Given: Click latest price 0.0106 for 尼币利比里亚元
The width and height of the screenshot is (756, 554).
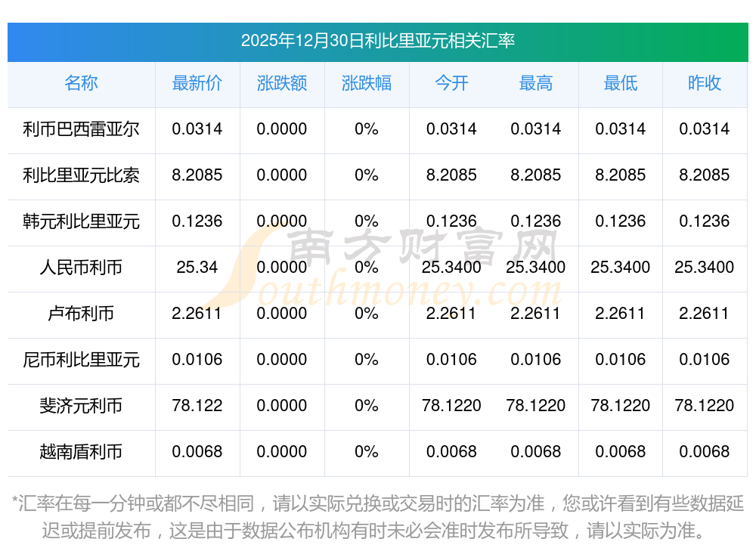Looking at the screenshot, I should click(x=197, y=360).
